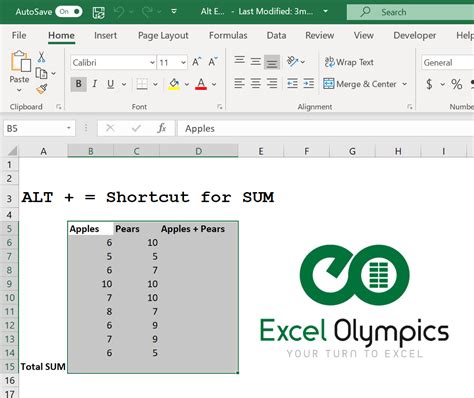Apply Center horizontal alignment
The width and height of the screenshot is (474, 398).
point(256,83)
